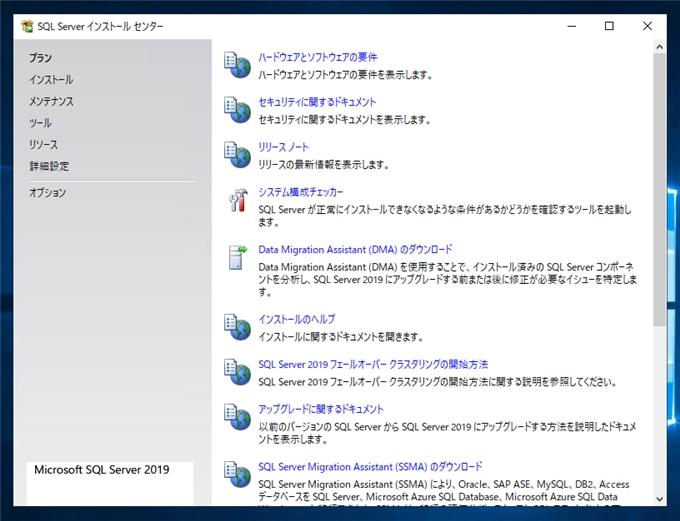Click the scrollbar up arrow
Screen dimensions: 680x521
pyautogui.click(x=660, y=47)
